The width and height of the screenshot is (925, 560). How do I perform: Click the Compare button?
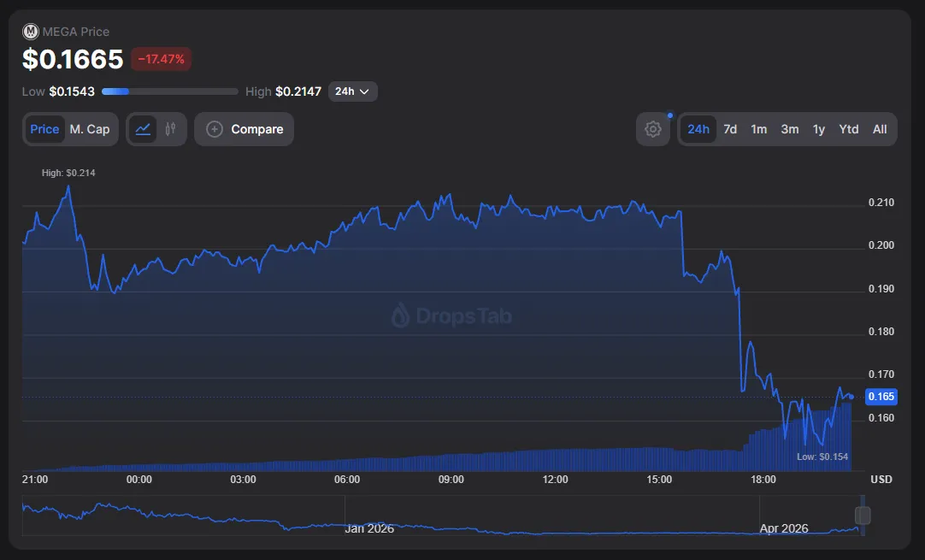(245, 129)
